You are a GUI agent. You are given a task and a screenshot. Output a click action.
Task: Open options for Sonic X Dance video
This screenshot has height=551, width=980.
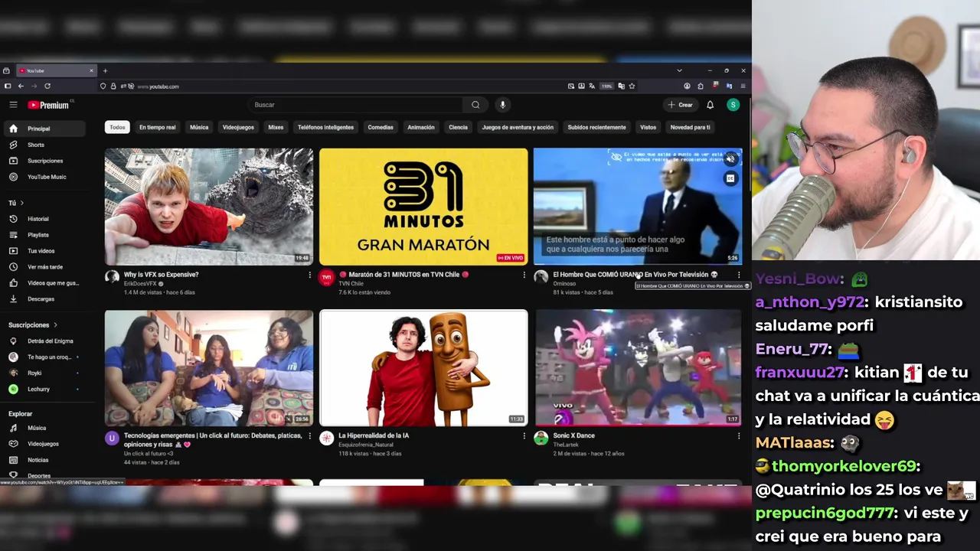tap(738, 436)
